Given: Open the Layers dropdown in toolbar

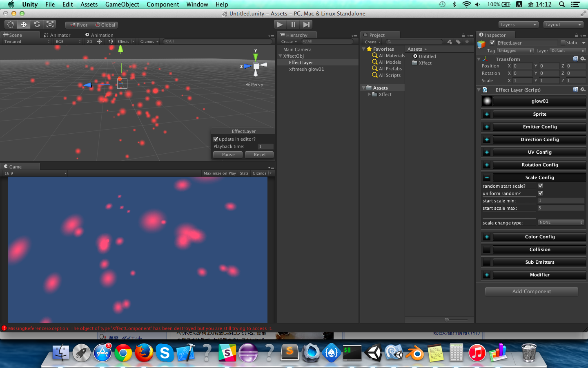Looking at the screenshot, I should tap(518, 25).
